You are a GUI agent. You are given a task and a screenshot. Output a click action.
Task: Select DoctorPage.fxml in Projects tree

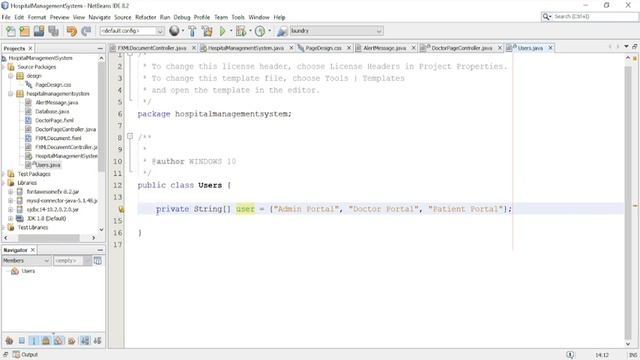point(54,120)
